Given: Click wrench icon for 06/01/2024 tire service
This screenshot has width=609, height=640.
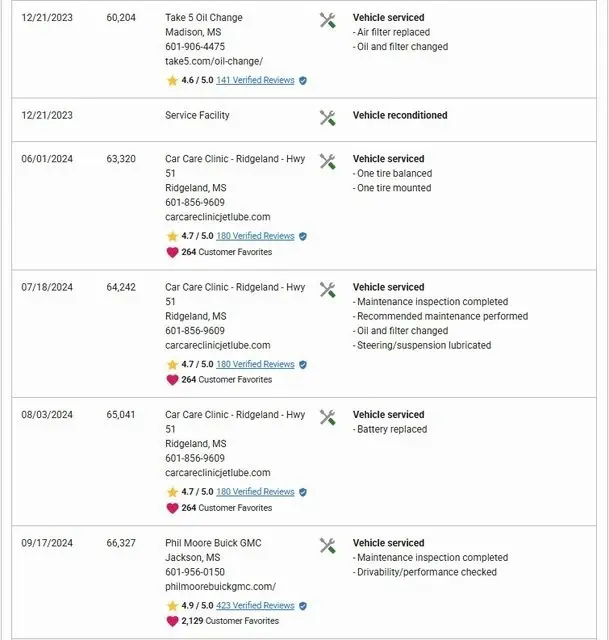Looking at the screenshot, I should pyautogui.click(x=327, y=161).
